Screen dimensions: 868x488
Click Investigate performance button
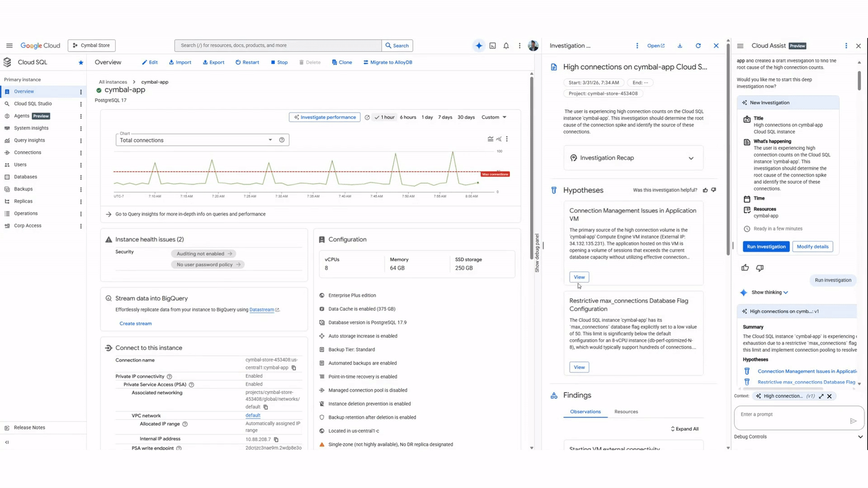[325, 117]
